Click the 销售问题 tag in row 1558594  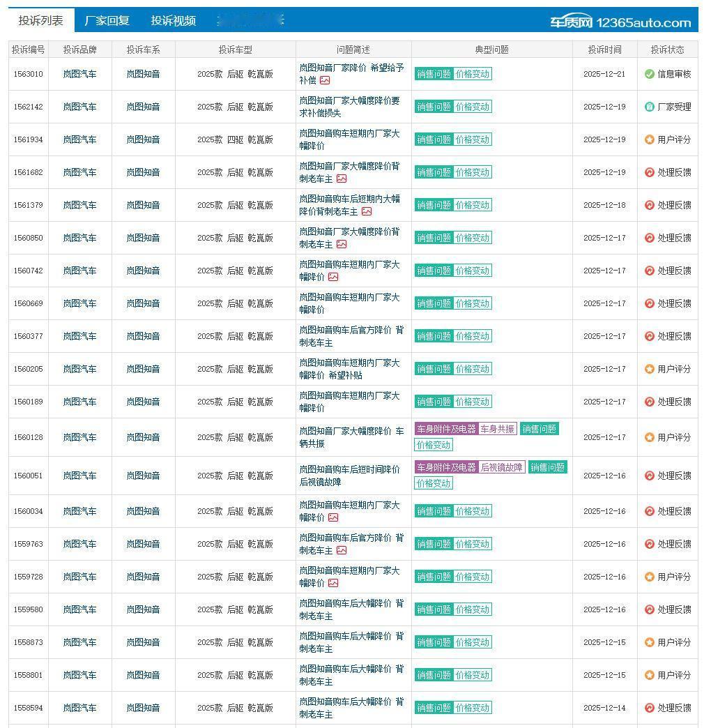click(x=434, y=708)
